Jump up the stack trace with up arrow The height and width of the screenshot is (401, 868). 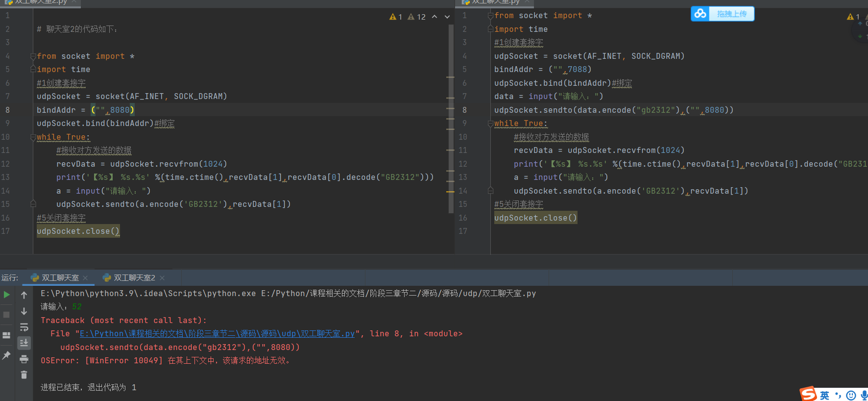pos(24,295)
